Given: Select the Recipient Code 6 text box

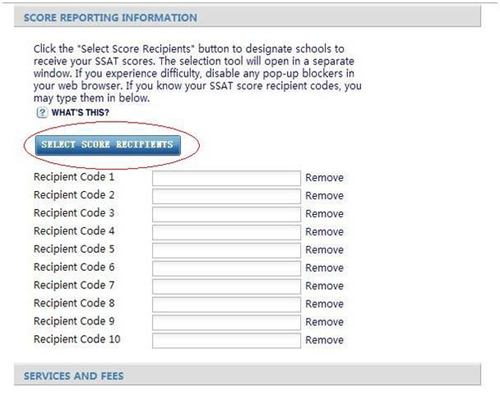Looking at the screenshot, I should pos(226,268).
